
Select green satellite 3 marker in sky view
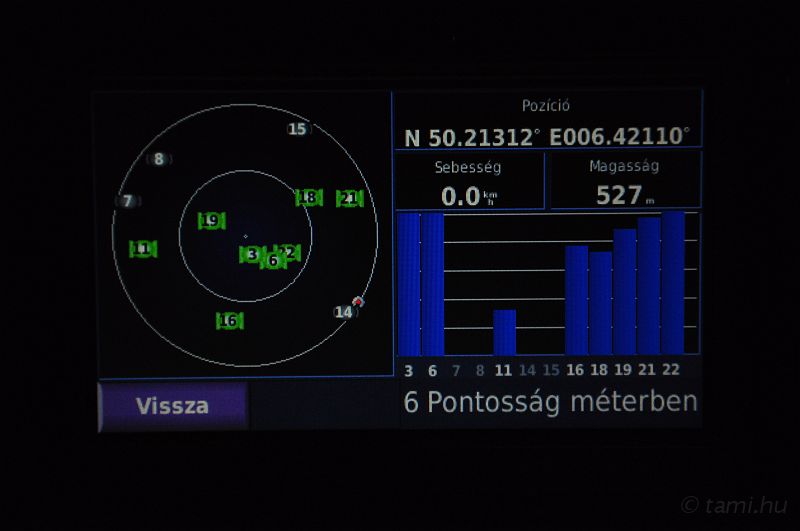(251, 254)
